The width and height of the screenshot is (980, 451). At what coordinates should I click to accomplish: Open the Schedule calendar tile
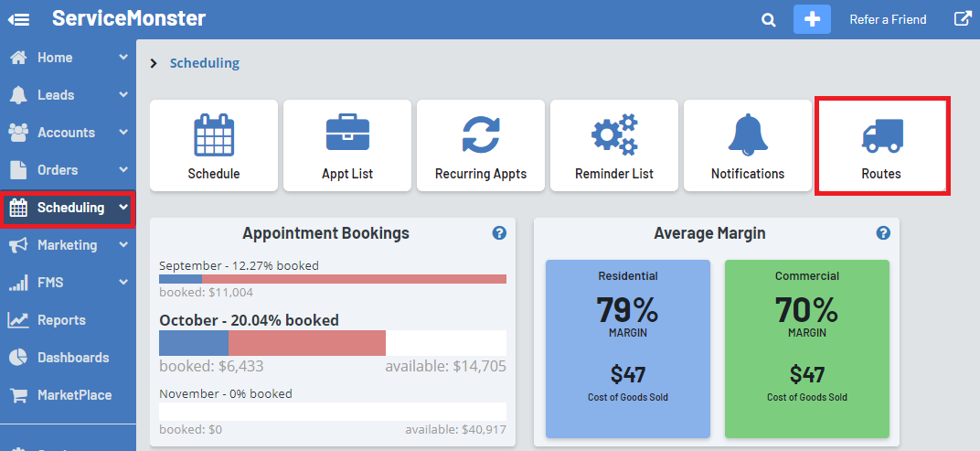click(x=214, y=145)
